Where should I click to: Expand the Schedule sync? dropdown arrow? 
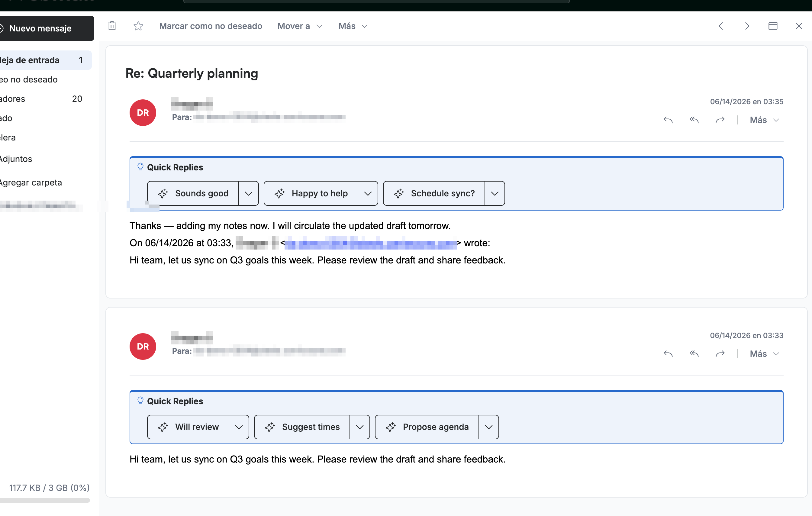pyautogui.click(x=495, y=193)
